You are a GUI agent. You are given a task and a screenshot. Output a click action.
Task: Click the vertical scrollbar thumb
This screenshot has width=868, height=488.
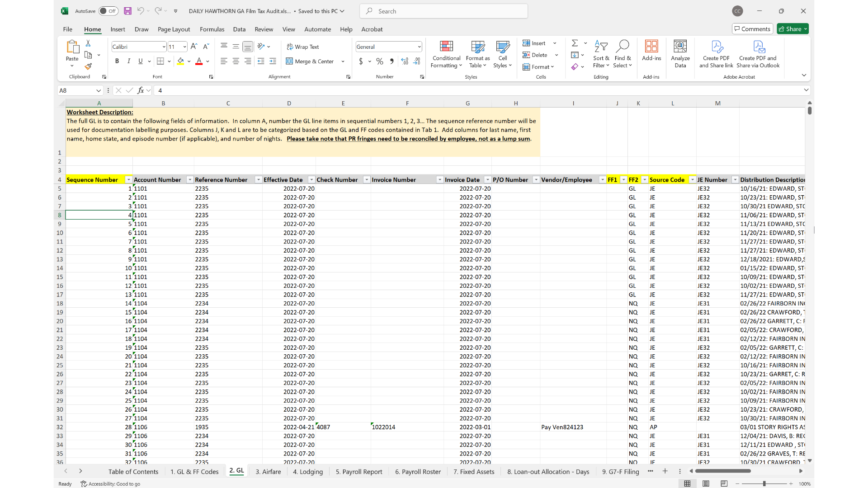(x=810, y=110)
